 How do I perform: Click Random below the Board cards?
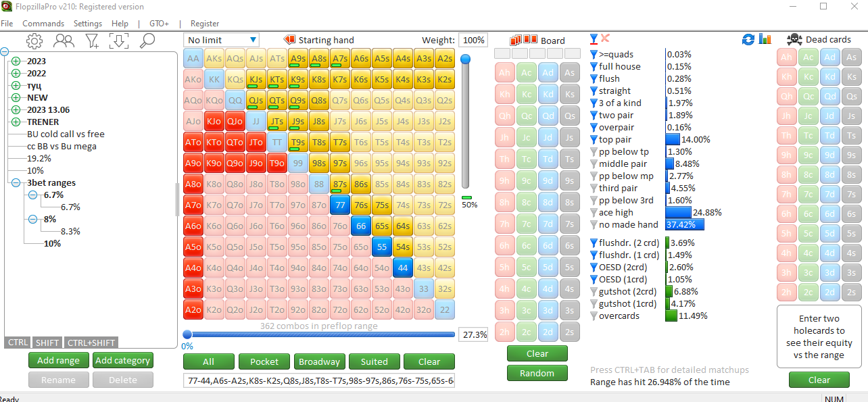point(537,373)
